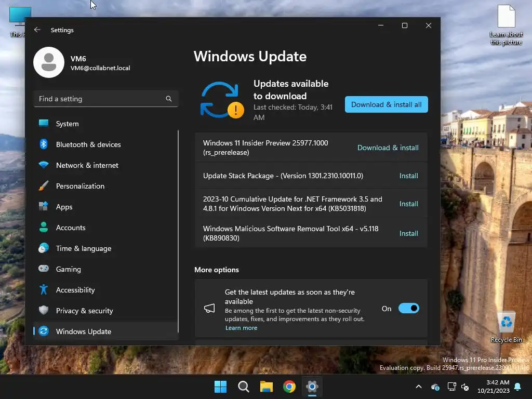Image resolution: width=532 pixels, height=399 pixels.
Task: Click the Settings gear on taskbar
Action: 312,387
